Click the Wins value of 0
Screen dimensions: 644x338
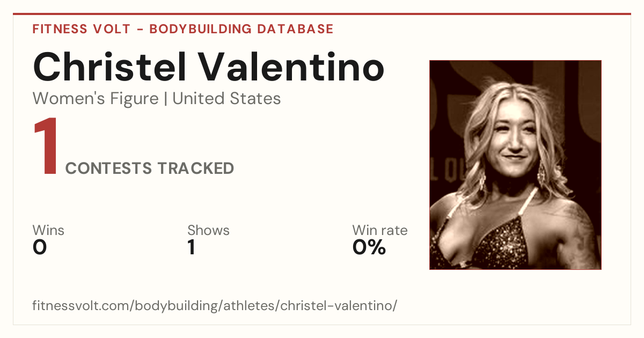40,247
